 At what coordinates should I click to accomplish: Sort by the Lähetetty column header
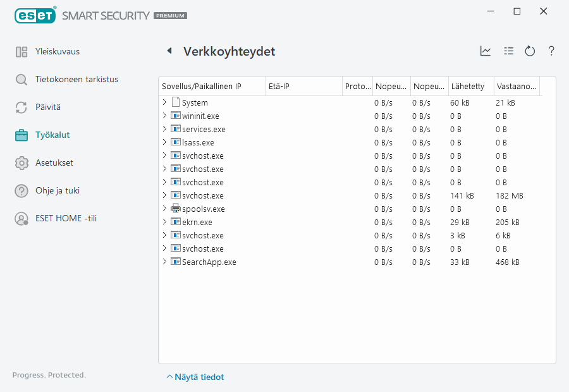point(468,87)
